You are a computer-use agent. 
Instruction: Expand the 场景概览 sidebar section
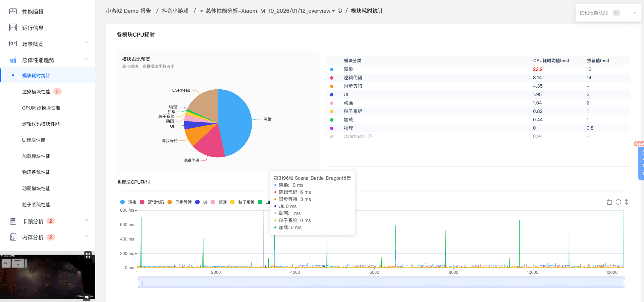[x=87, y=43]
